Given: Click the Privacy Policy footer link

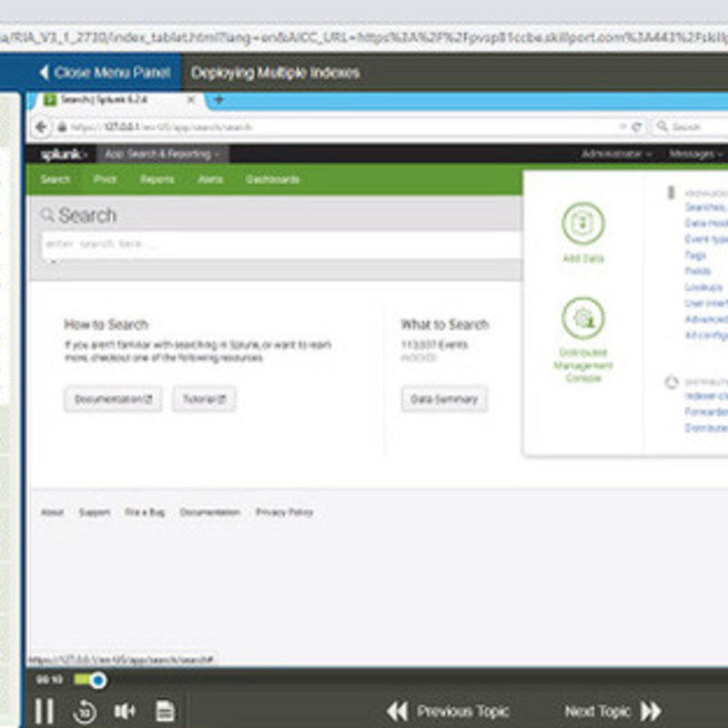Looking at the screenshot, I should tap(285, 512).
